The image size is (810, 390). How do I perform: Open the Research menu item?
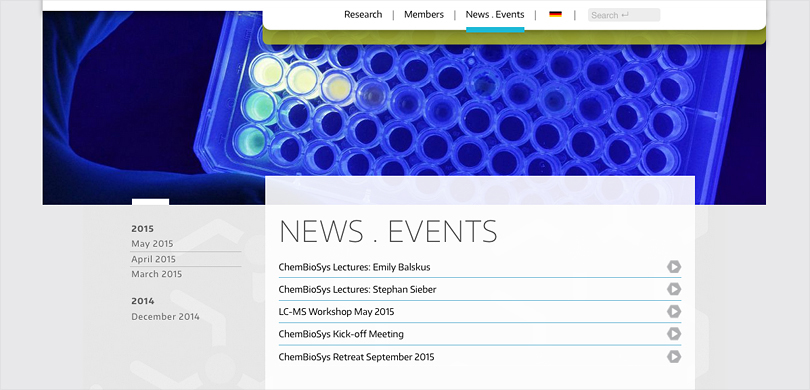coord(363,14)
